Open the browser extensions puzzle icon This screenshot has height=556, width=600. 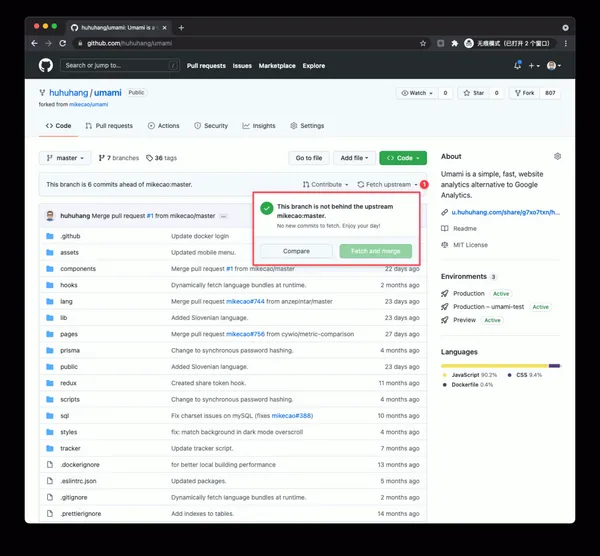coord(455,43)
